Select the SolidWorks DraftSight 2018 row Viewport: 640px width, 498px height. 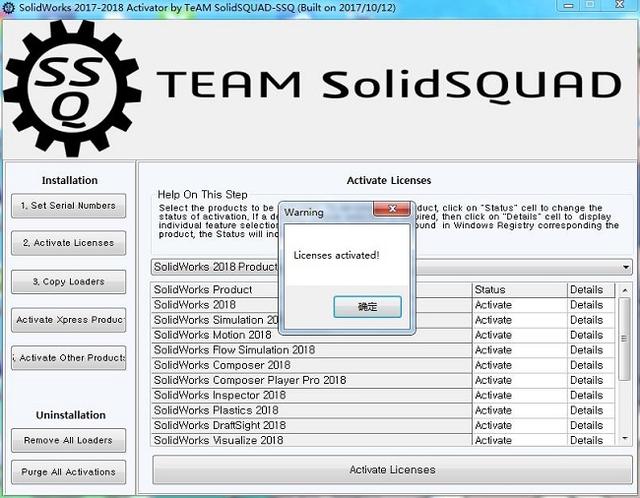pyautogui.click(x=311, y=426)
